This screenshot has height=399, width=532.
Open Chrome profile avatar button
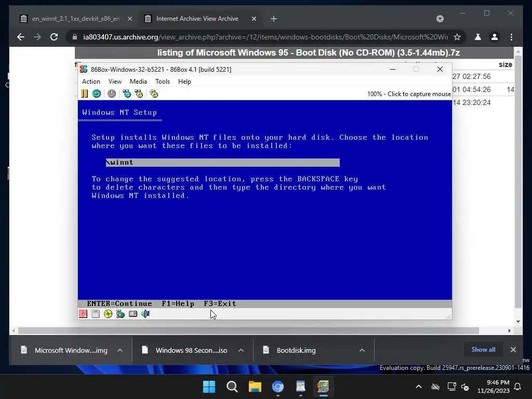[495, 37]
